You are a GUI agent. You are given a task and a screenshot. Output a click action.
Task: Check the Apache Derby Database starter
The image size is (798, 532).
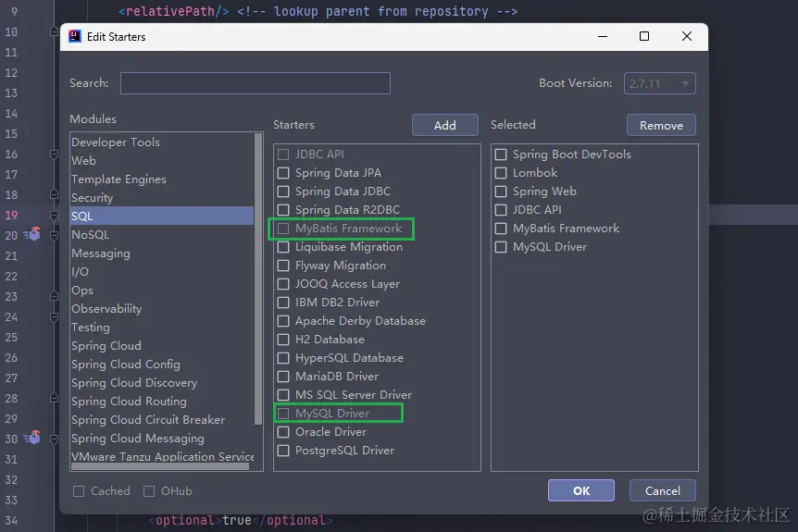(283, 321)
